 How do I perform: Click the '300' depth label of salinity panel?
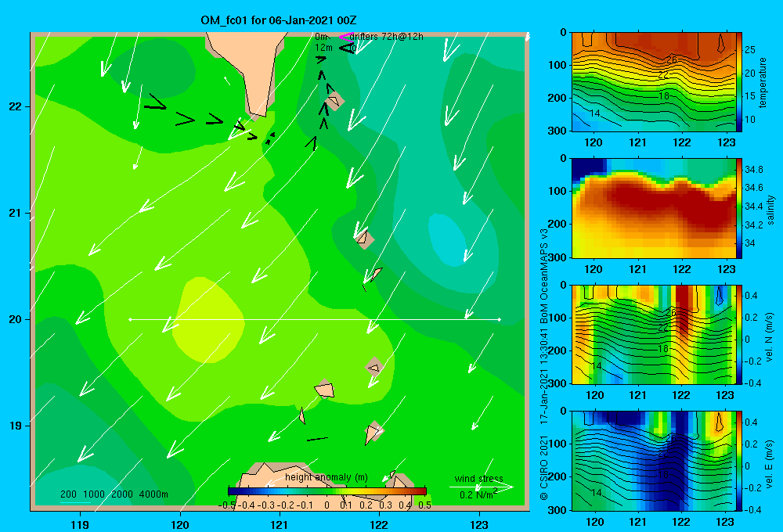tap(558, 257)
